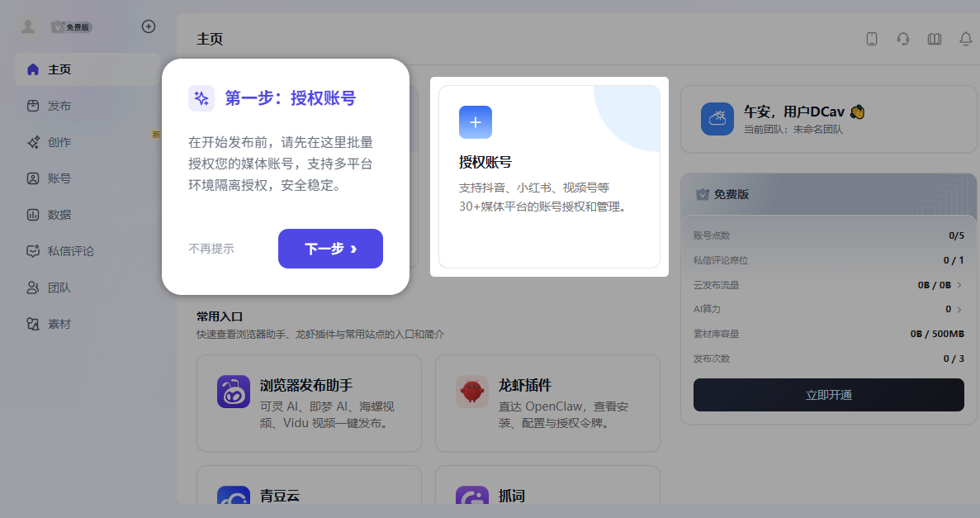Image resolution: width=980 pixels, height=518 pixels.
Task: Click the blue plus icon on 授权账号 card
Action: click(x=476, y=122)
